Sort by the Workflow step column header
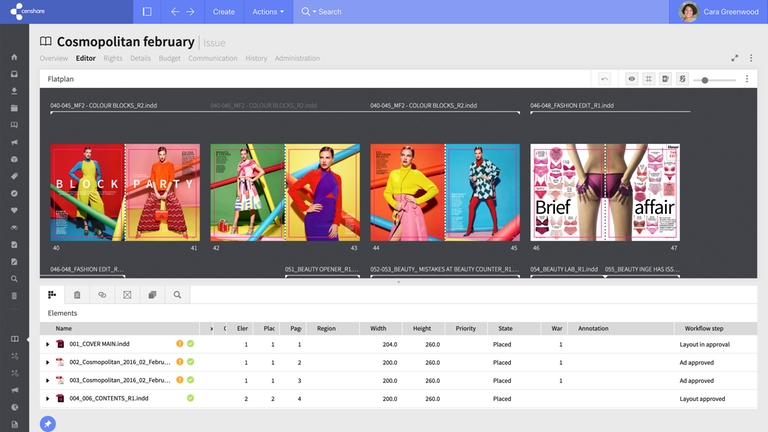This screenshot has height=432, width=768. (704, 329)
